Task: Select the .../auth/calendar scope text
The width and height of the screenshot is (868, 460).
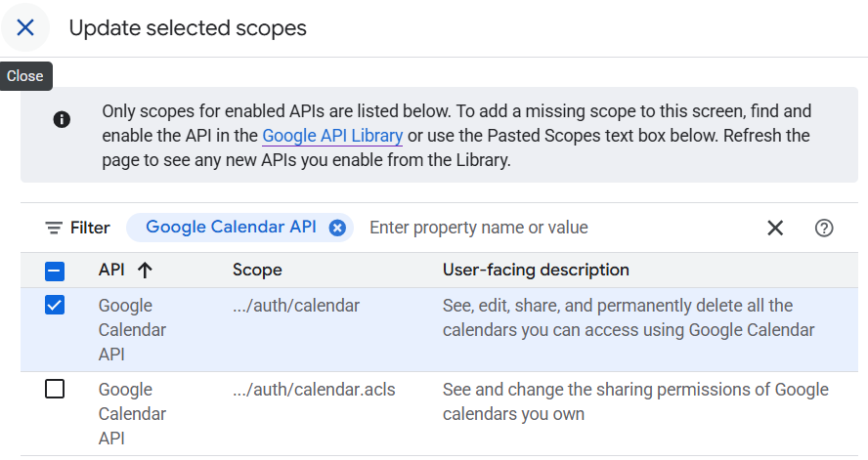Action: click(x=296, y=306)
